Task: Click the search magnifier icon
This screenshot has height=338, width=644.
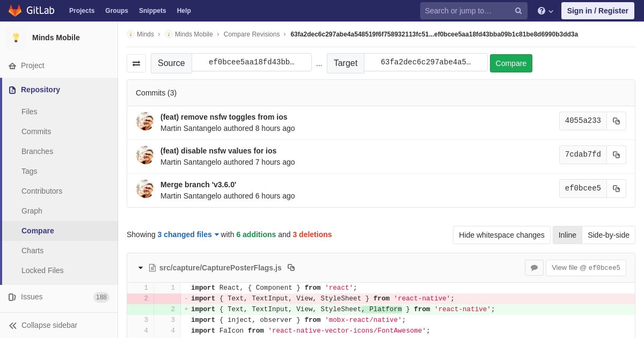Action: tap(518, 11)
